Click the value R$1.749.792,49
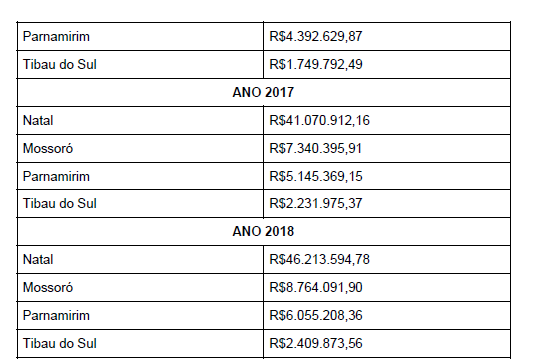The height and width of the screenshot is (363, 534). click(x=316, y=65)
